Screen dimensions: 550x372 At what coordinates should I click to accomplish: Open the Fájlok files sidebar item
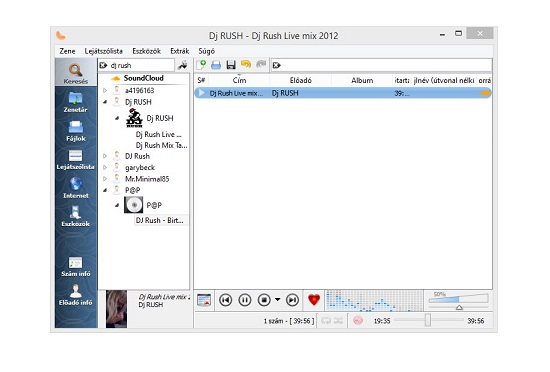coord(76,131)
